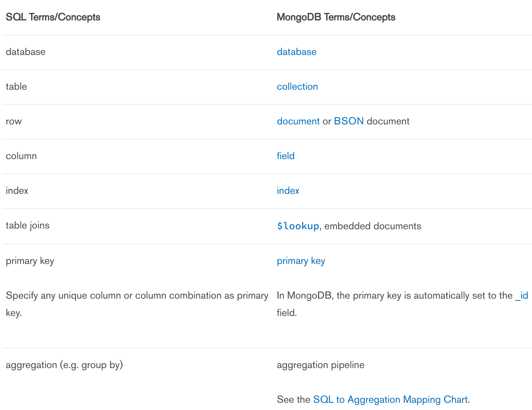Click the row term in SQL column

(14, 121)
